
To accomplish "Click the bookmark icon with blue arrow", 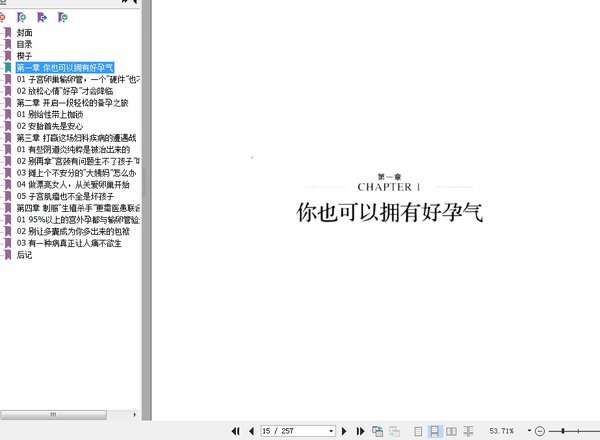I will [42, 18].
